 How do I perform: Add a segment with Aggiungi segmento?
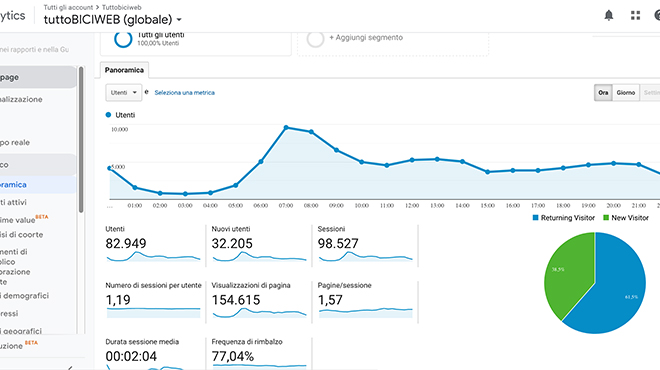click(366, 37)
